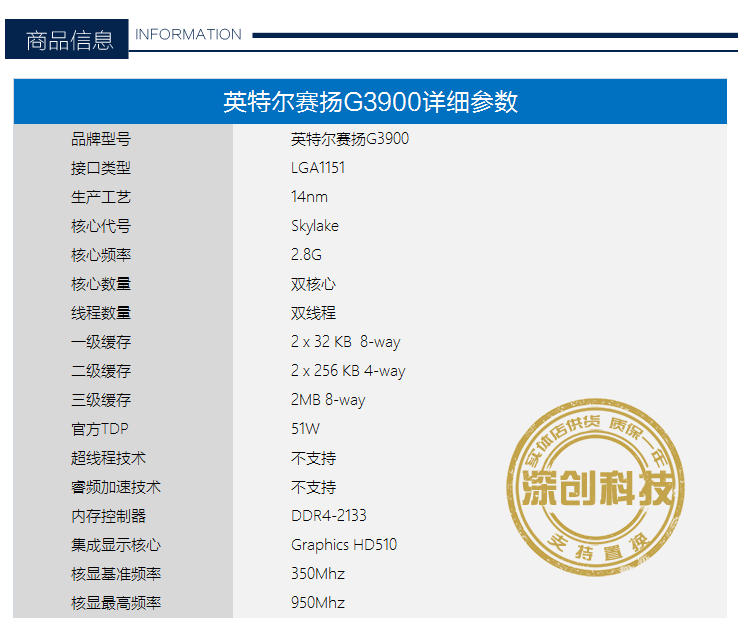This screenshot has width=744, height=633.
Task: Select the 内存控制器 label
Action: click(108, 516)
